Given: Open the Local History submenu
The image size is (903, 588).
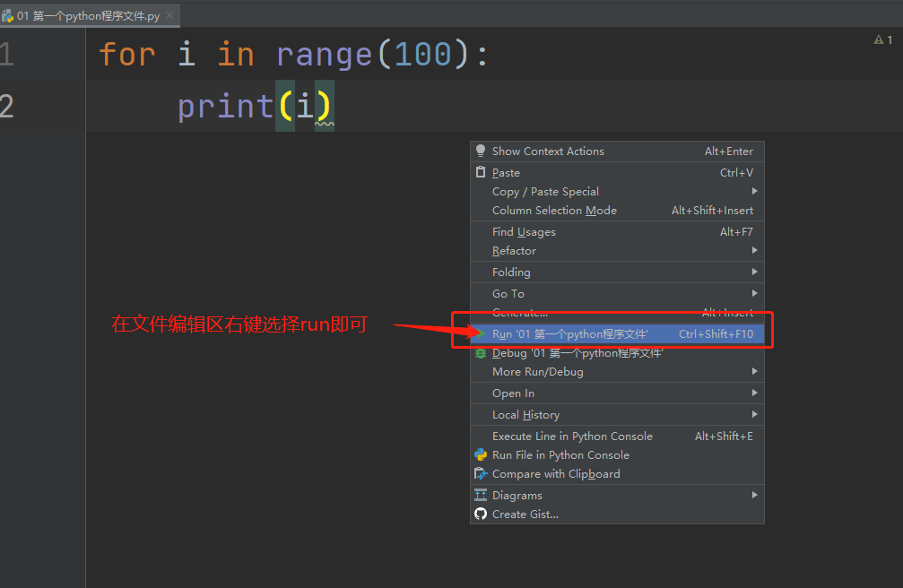Looking at the screenshot, I should [x=617, y=415].
